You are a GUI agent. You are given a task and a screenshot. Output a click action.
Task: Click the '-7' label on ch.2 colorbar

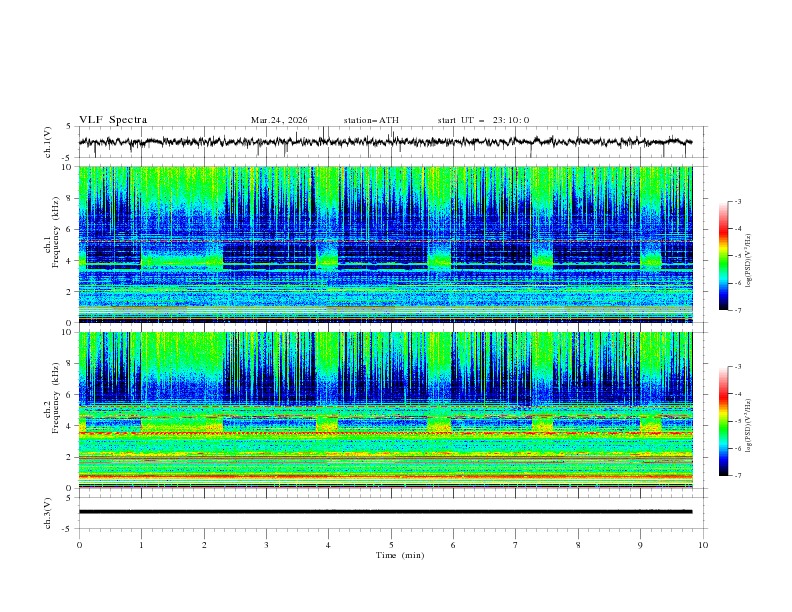pos(737,476)
